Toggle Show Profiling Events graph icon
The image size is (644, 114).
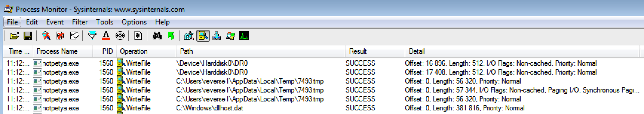(244, 36)
